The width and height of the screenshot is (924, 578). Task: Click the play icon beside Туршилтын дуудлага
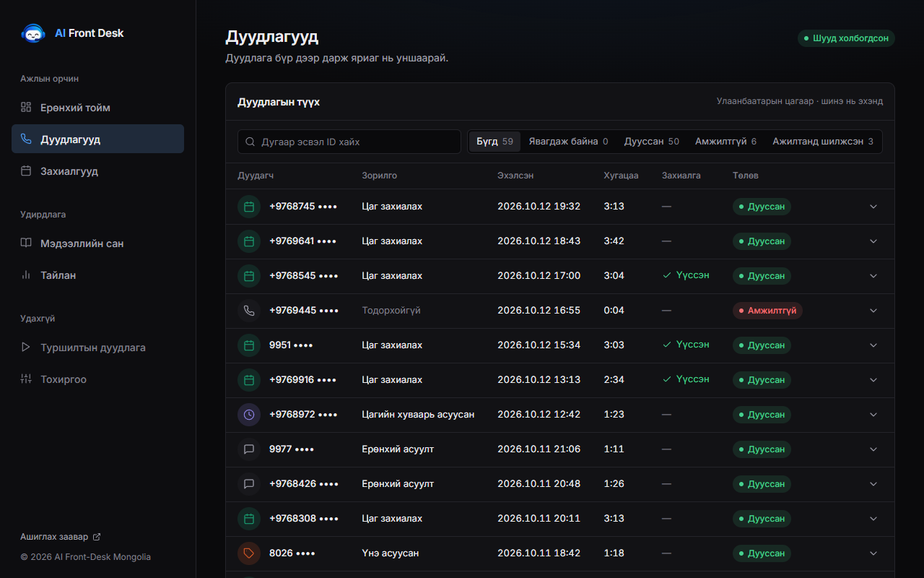point(26,347)
